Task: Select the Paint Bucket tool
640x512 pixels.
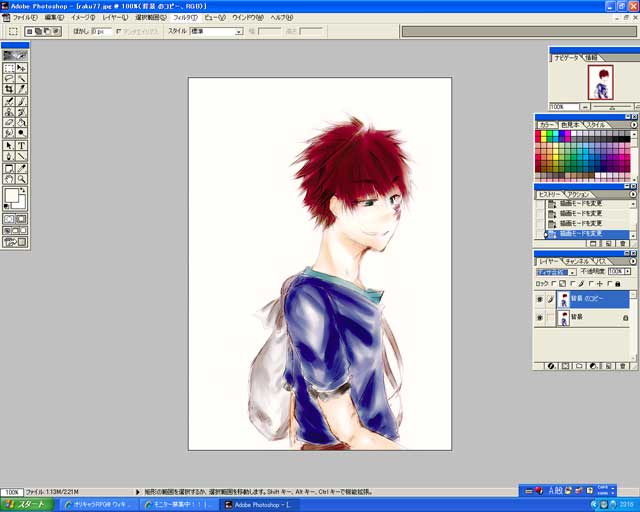Action: pos(21,122)
